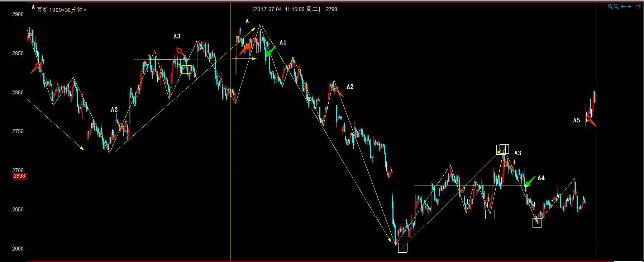Click the 2800 price axis label

tap(18, 93)
